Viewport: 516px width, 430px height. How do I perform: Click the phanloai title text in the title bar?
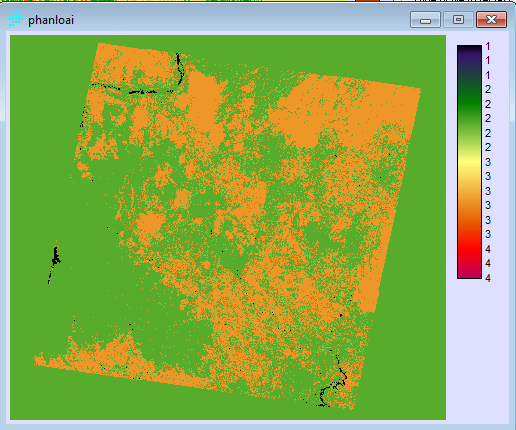[51, 20]
